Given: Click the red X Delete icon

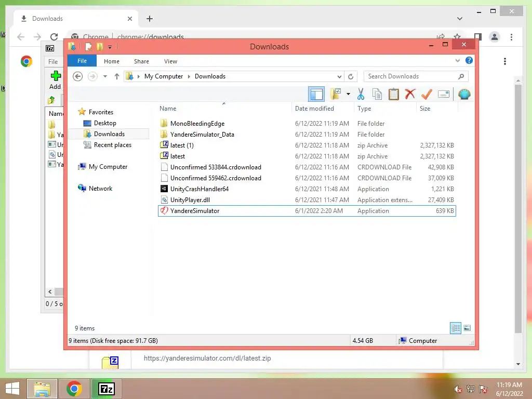Looking at the screenshot, I should pyautogui.click(x=410, y=94).
